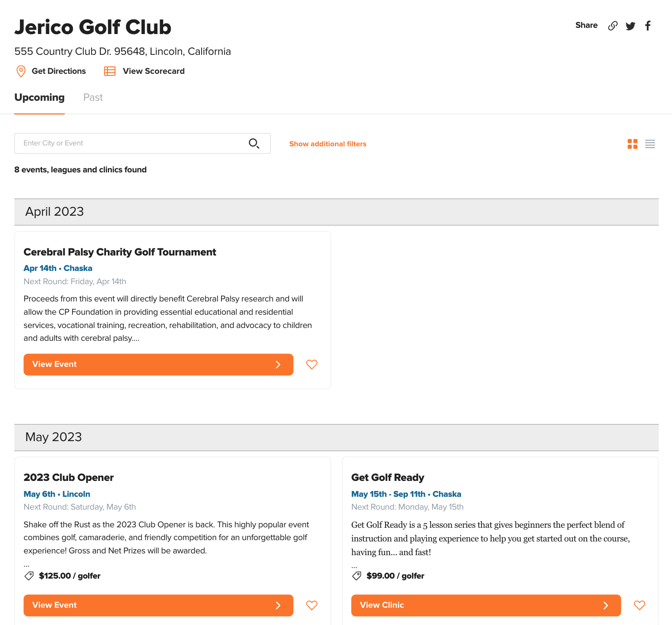Click 'Next Round: Friday, Apr 14th'
The image size is (672, 625).
(x=75, y=282)
